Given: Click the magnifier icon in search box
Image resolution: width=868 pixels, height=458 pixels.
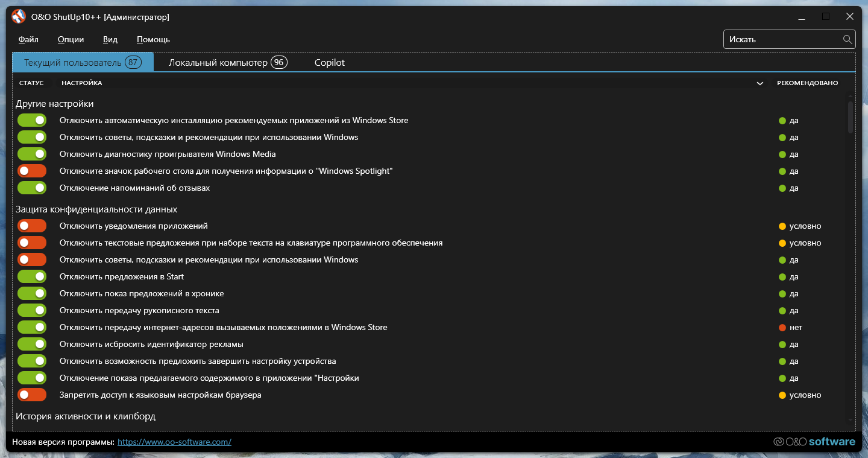Looking at the screenshot, I should point(848,39).
